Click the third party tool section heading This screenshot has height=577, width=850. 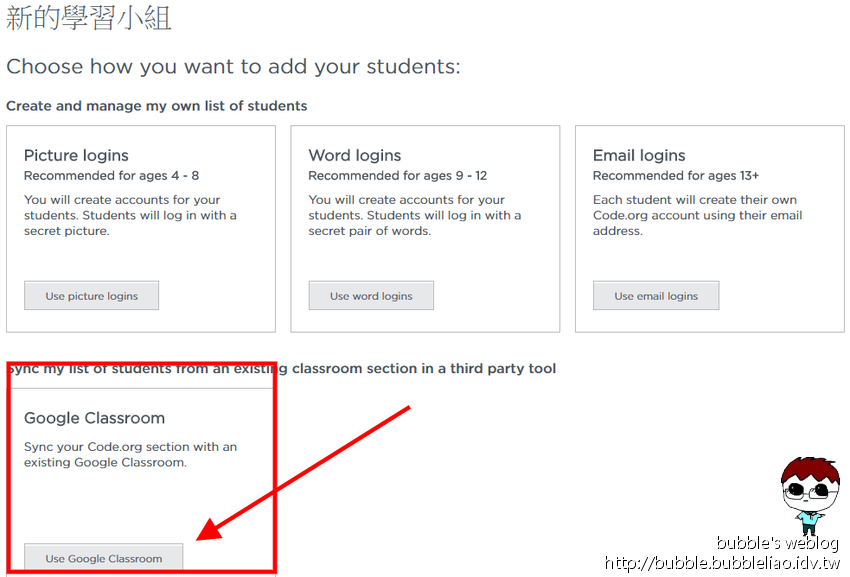[281, 369]
